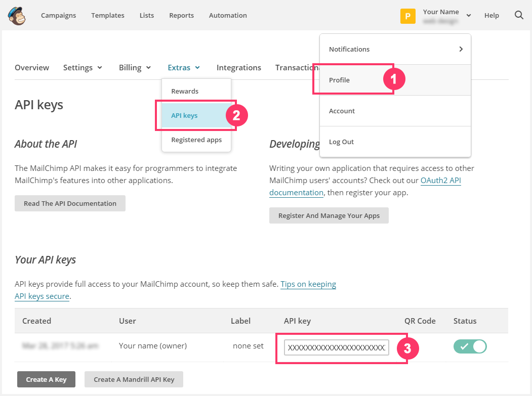Screen dimensions: 532x396
Task: Click the QR Code column header
Action: pyautogui.click(x=420, y=321)
